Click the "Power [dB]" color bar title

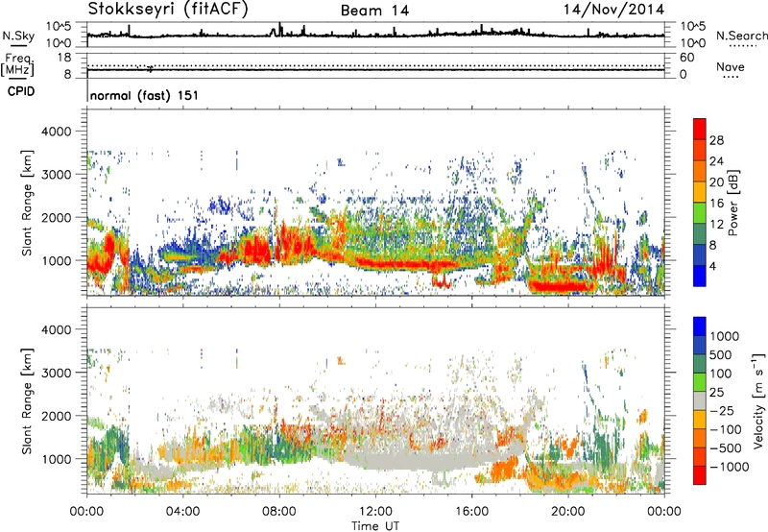pyautogui.click(x=732, y=203)
